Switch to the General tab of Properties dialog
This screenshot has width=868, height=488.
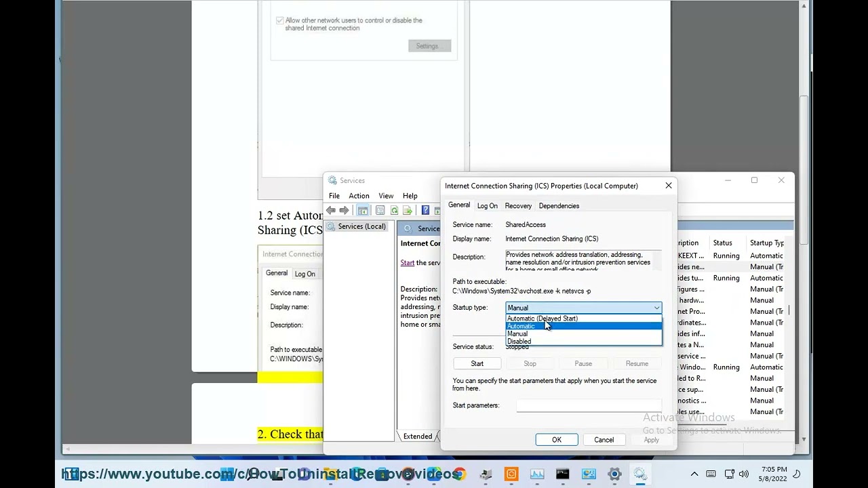click(459, 205)
